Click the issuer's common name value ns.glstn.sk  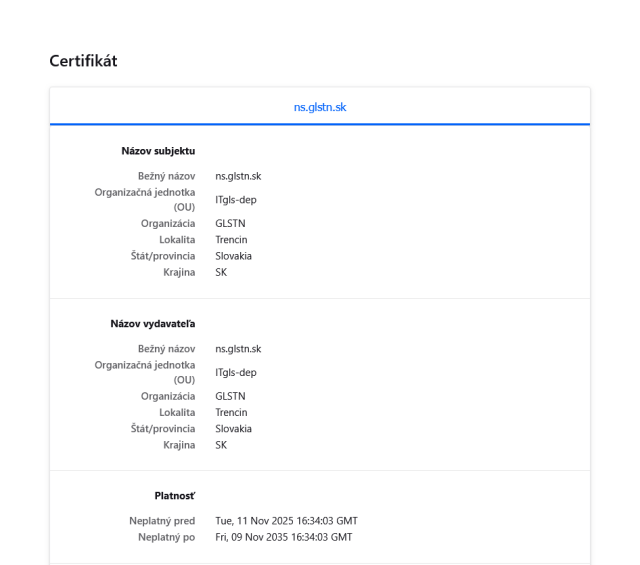click(x=238, y=349)
